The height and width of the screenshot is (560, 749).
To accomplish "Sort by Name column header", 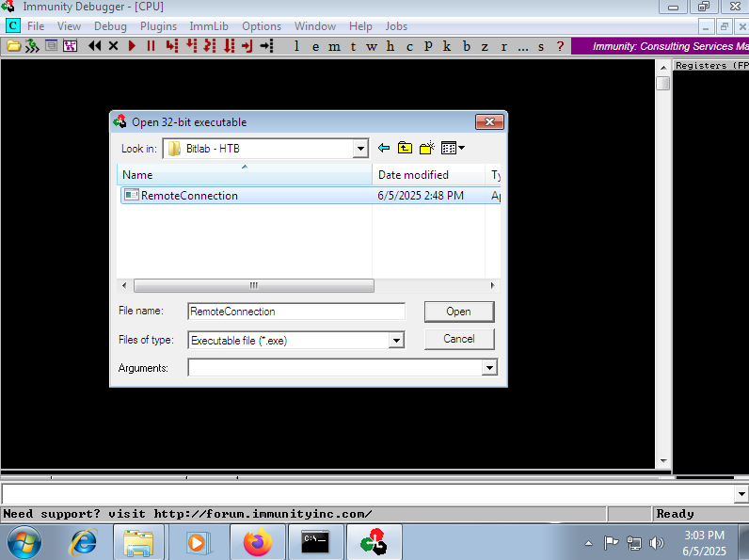I will pos(245,175).
